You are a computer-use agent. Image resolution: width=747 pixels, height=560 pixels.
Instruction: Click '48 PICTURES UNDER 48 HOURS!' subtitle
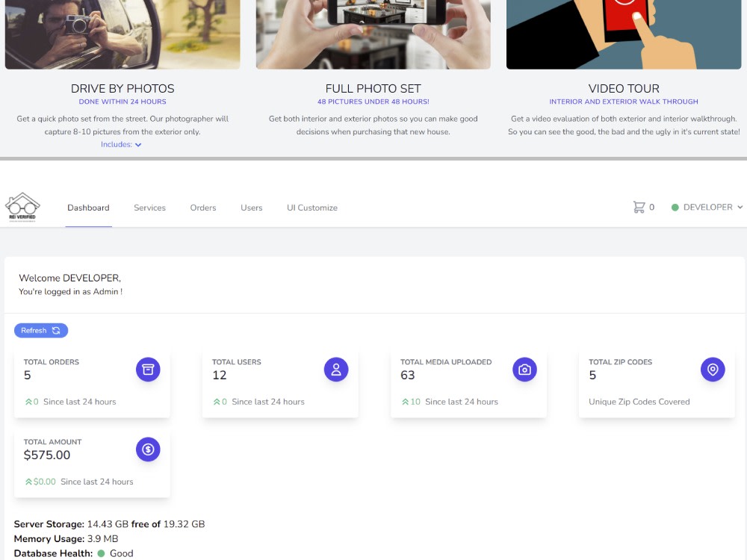373,102
